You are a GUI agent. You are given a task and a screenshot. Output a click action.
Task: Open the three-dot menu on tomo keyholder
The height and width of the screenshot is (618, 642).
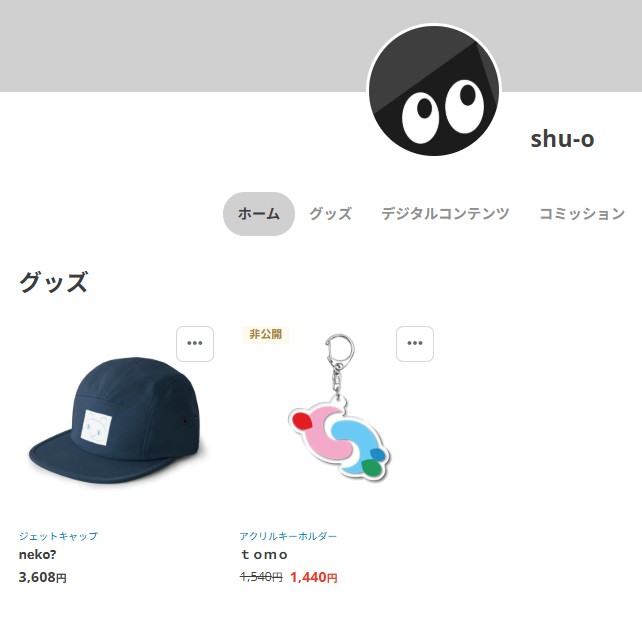pyautogui.click(x=415, y=344)
